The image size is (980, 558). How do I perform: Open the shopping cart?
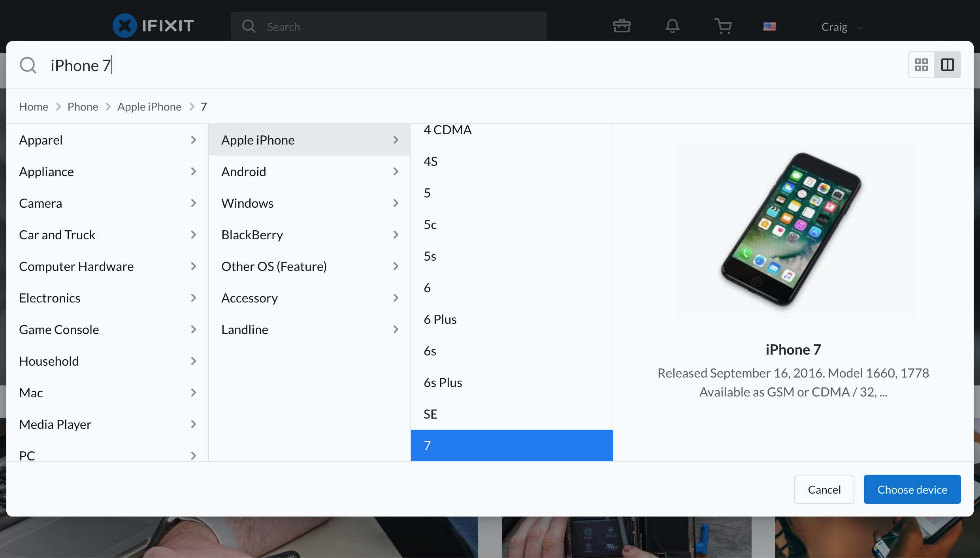723,26
